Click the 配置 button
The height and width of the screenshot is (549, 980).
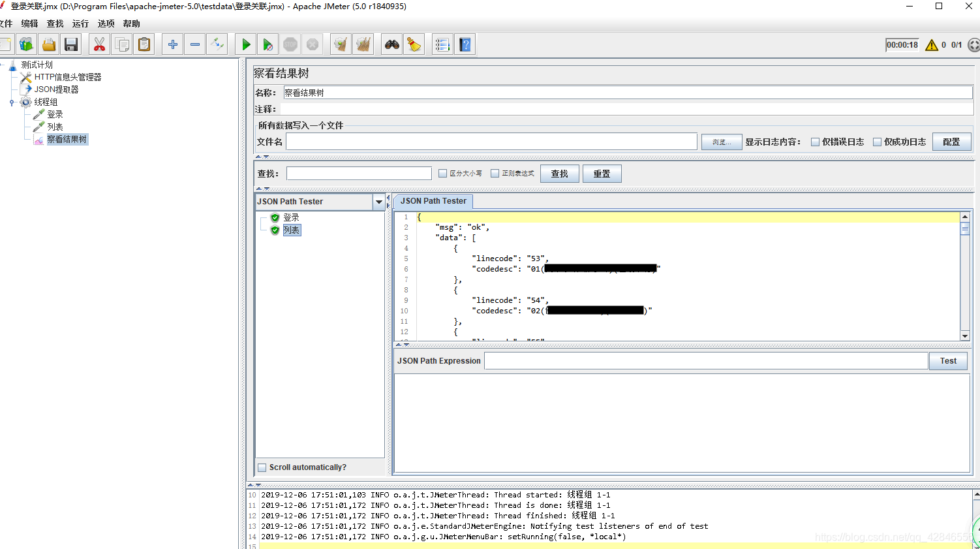click(x=951, y=142)
